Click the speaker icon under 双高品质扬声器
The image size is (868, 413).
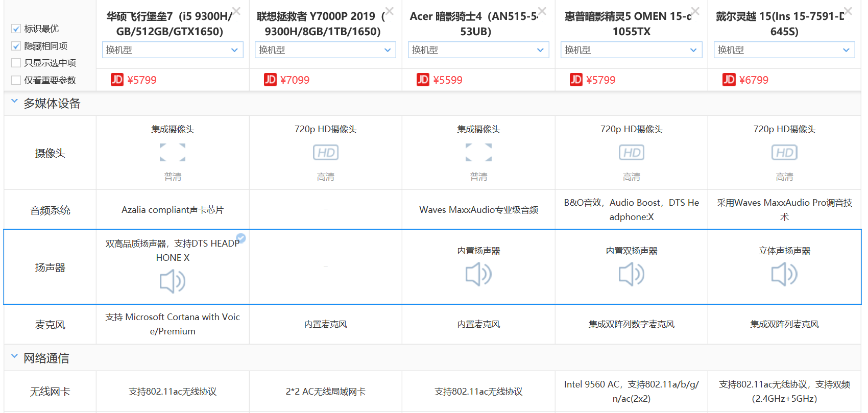pos(173,281)
